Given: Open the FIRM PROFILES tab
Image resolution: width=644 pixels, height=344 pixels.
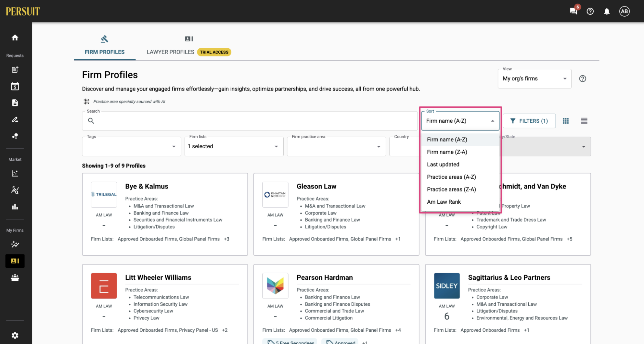Looking at the screenshot, I should coord(105,52).
